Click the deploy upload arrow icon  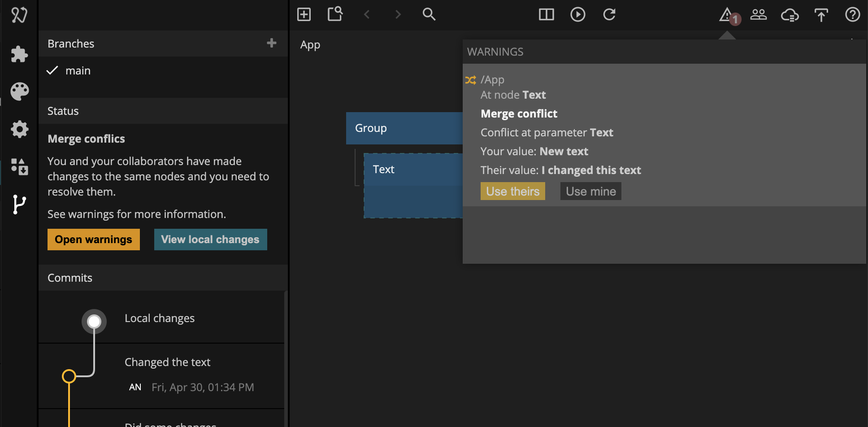coord(821,15)
